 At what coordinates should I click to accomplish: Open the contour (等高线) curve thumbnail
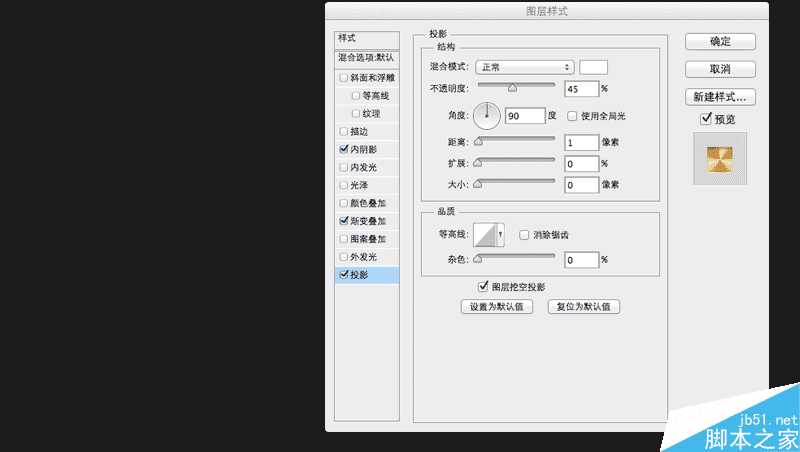coord(487,234)
